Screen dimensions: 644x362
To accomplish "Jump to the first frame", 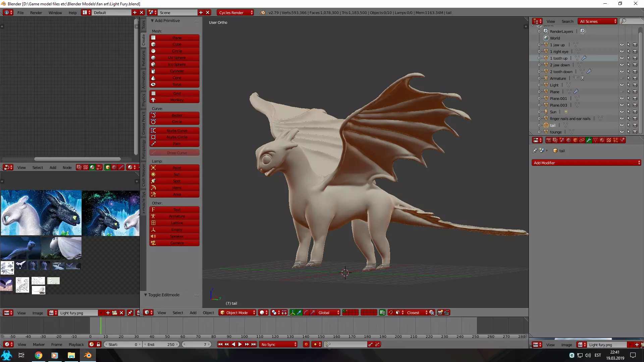I will [x=220, y=344].
